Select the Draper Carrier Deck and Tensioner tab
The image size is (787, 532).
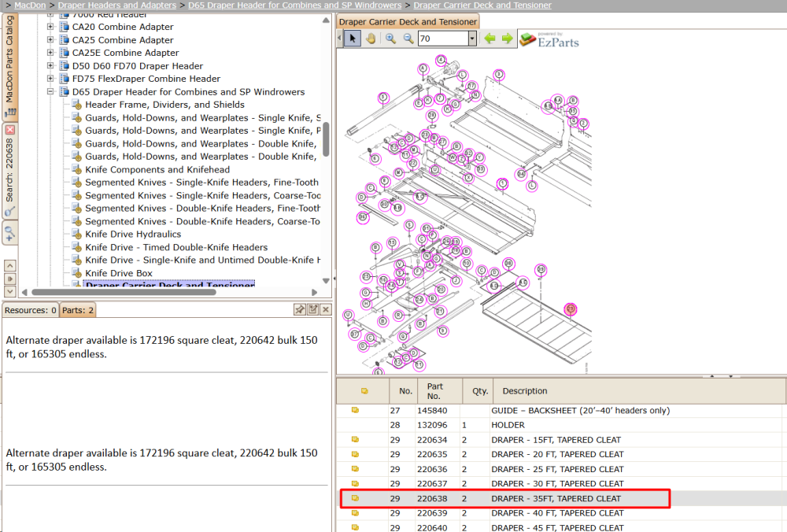coord(408,22)
